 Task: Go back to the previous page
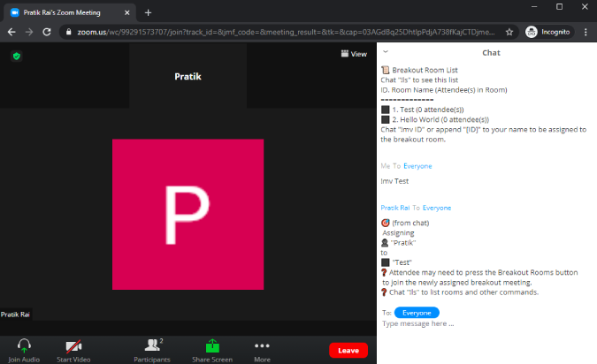pos(11,32)
